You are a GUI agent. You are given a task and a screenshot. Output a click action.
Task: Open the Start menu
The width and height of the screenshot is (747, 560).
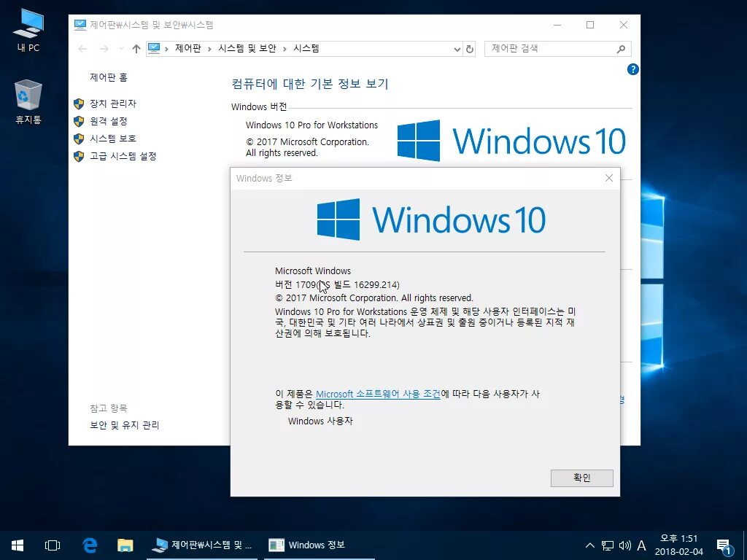18,545
